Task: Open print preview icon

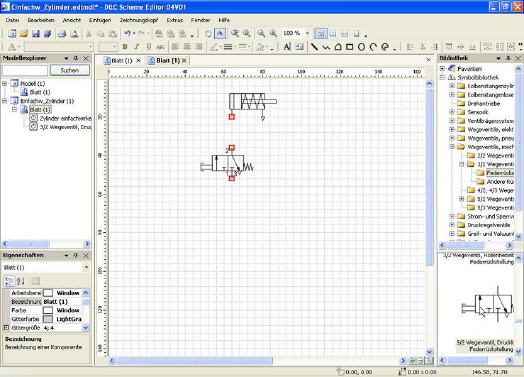Action: [74, 33]
